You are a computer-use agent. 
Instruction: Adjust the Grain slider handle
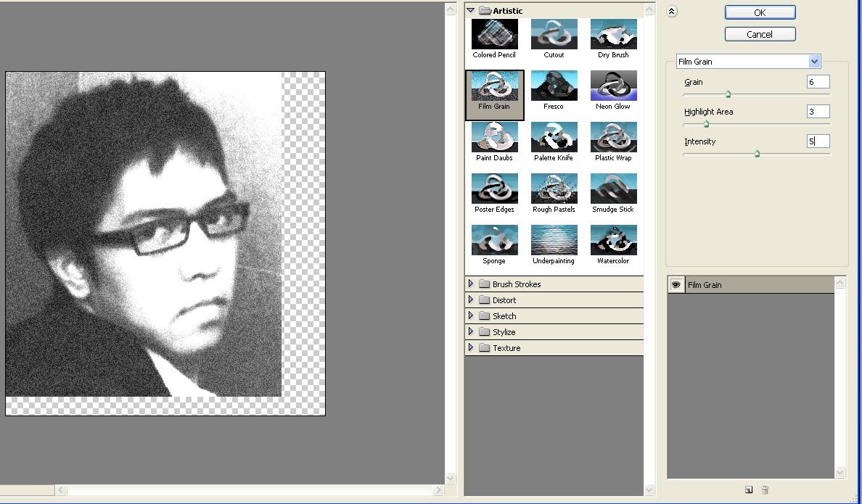728,94
